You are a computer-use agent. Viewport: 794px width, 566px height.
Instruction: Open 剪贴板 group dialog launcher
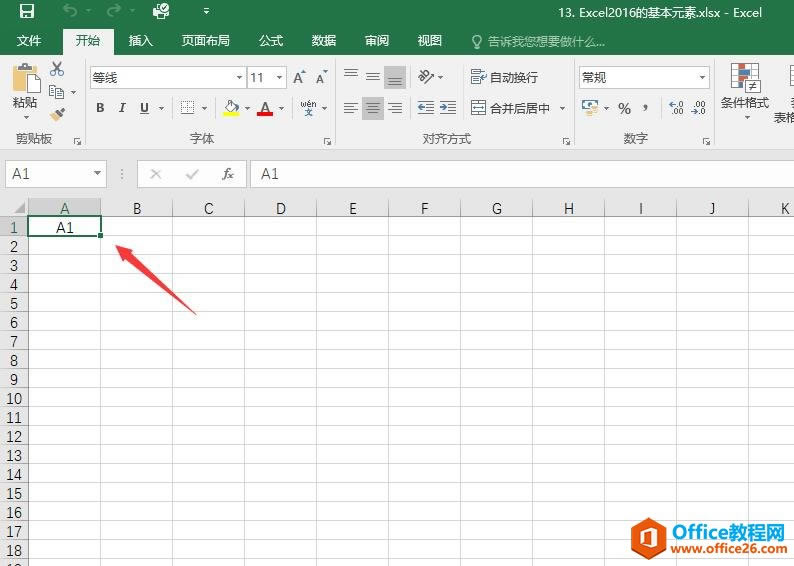click(x=77, y=142)
